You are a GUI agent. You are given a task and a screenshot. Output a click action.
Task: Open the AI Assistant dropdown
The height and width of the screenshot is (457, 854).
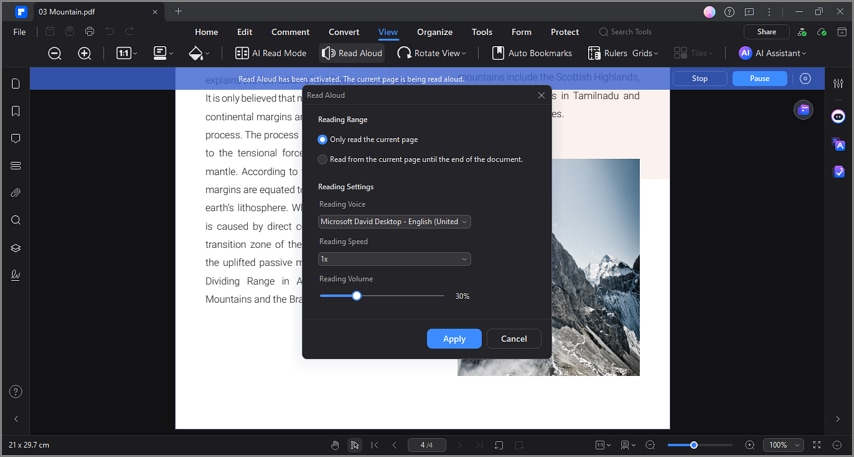[772, 53]
